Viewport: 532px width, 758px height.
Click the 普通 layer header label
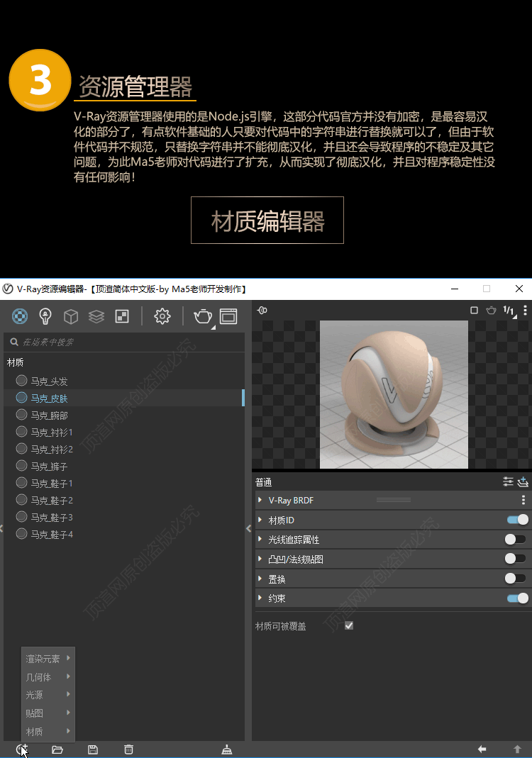pyautogui.click(x=264, y=482)
